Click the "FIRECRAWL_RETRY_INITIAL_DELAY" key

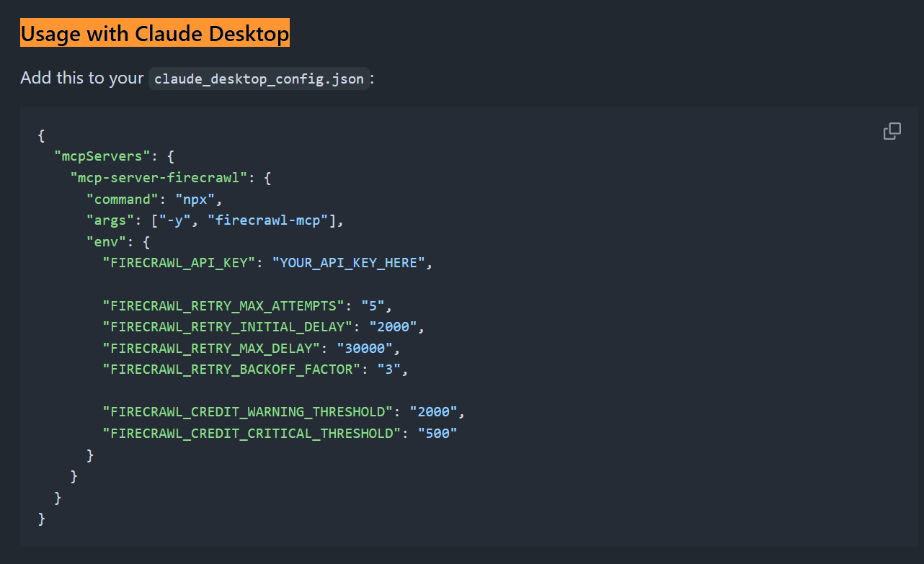[x=228, y=327]
